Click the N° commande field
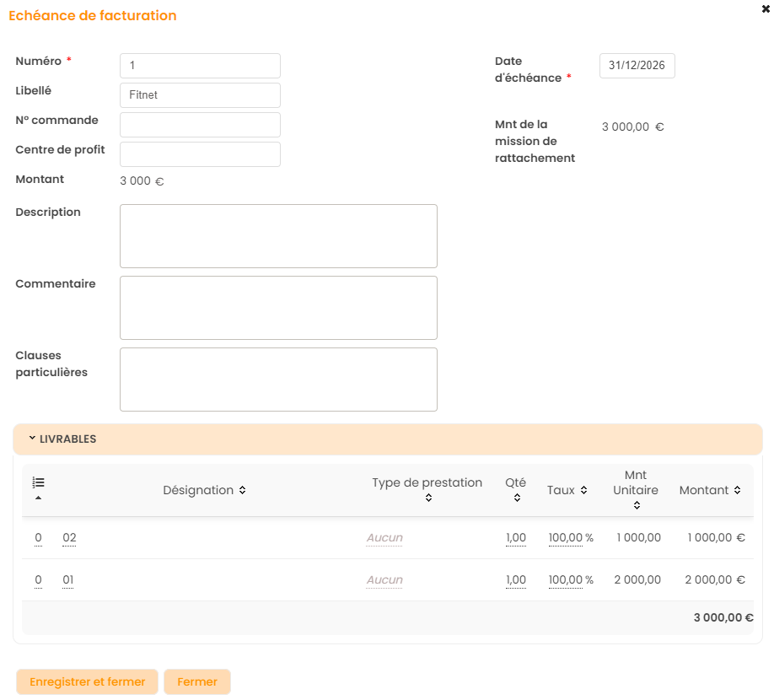 pos(200,125)
